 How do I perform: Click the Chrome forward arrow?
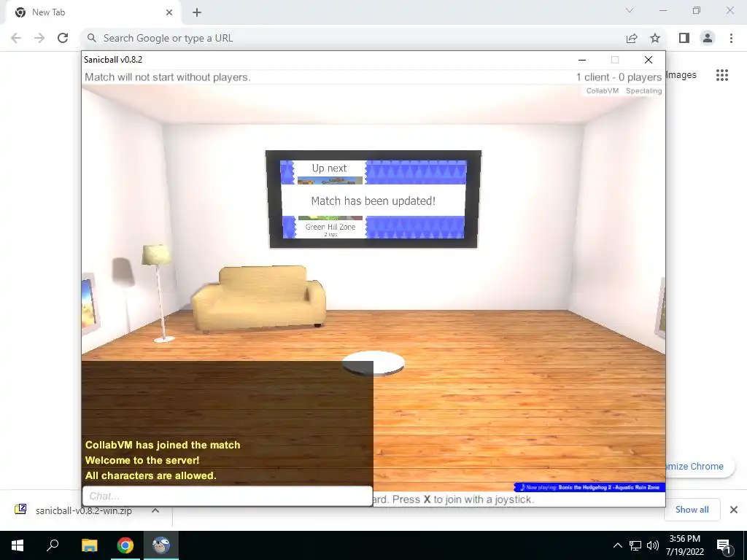coord(39,38)
